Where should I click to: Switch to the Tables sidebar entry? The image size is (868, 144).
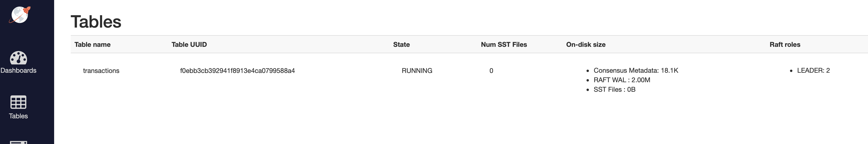tap(19, 116)
